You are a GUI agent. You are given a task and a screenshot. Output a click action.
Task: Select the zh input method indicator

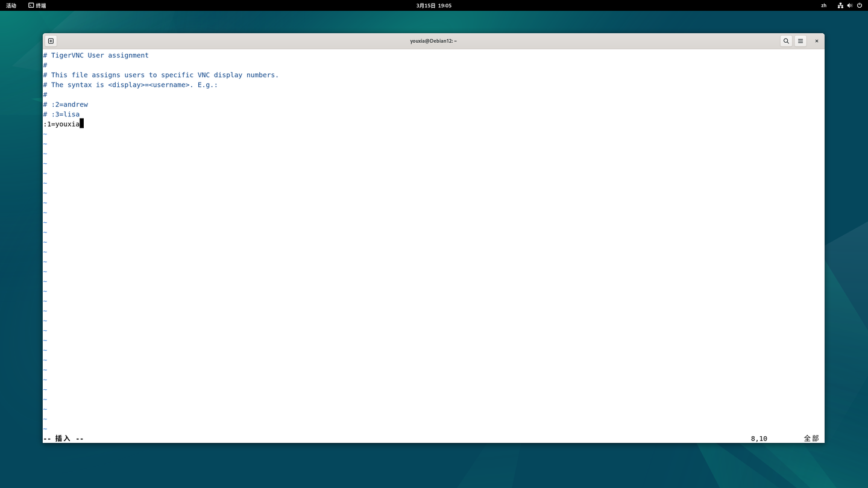(x=823, y=5)
